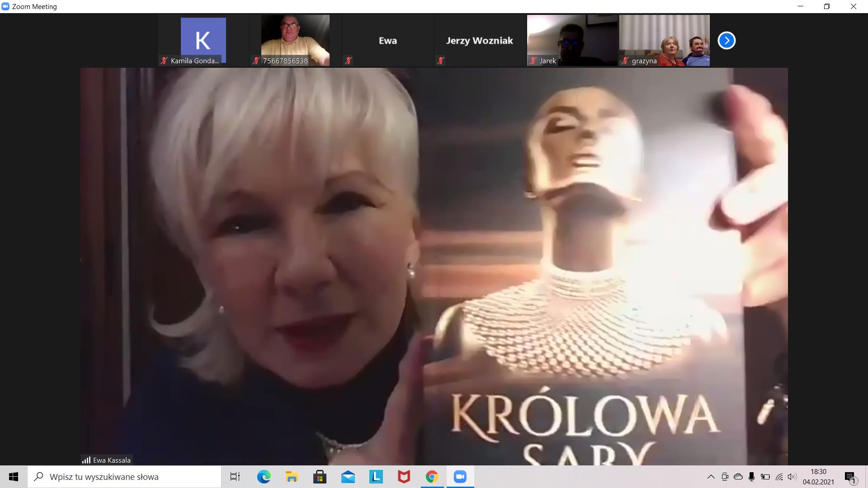Screen dimensions: 868x488
Task: Open File Explorer from taskbar
Action: click(292, 477)
